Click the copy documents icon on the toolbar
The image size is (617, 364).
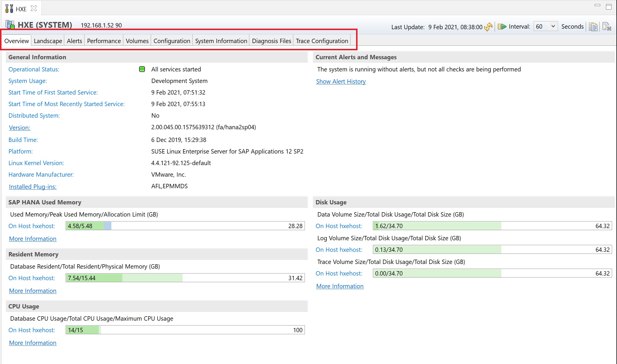point(593,27)
